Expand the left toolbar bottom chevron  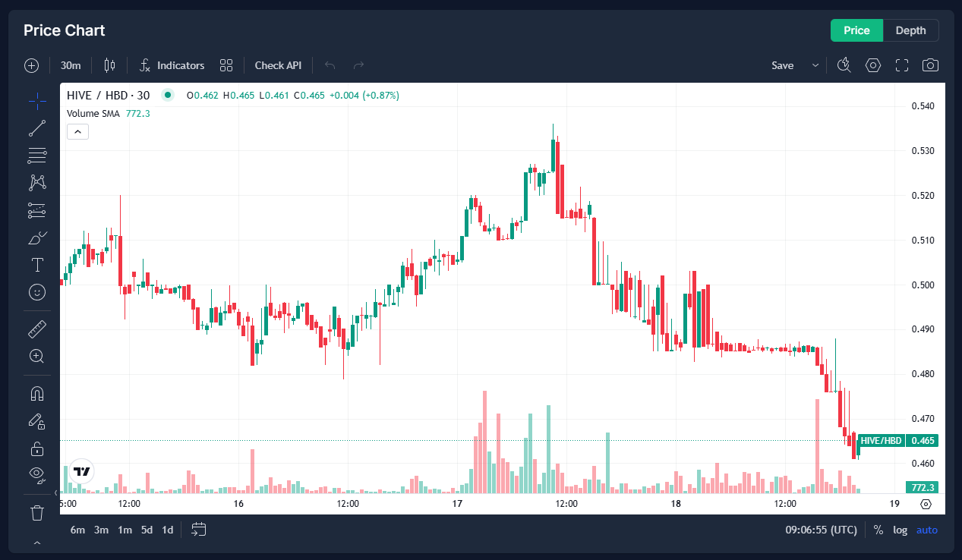point(37,543)
